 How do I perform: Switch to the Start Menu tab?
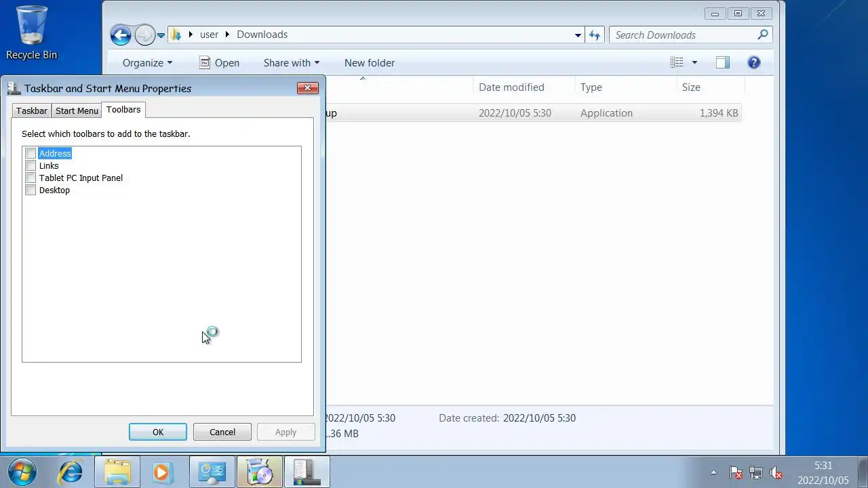(x=77, y=110)
